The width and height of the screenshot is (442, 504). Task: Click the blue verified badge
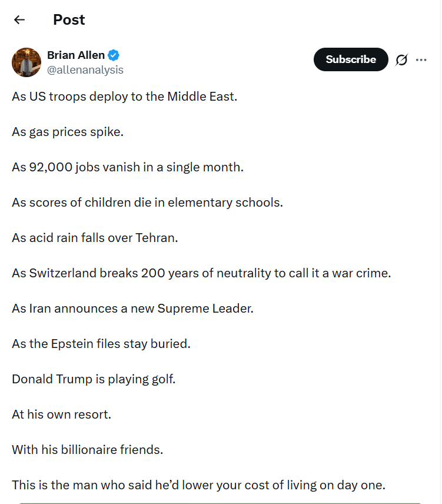click(x=114, y=55)
